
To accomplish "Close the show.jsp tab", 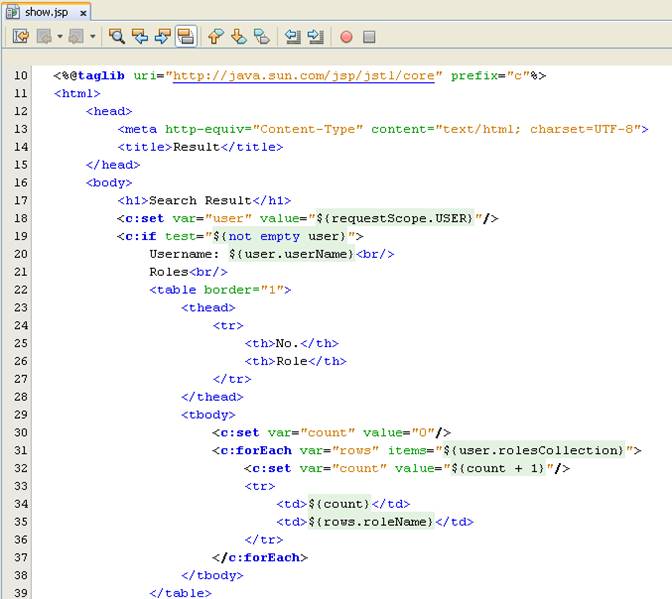I will coord(83,13).
